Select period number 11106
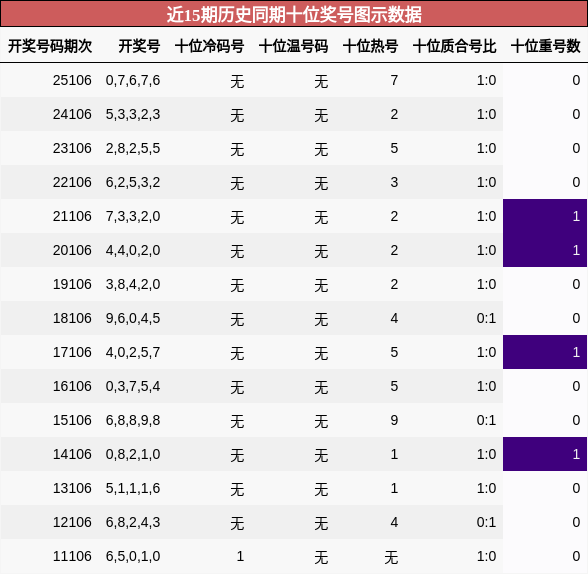Image resolution: width=588 pixels, height=574 pixels. [x=72, y=556]
